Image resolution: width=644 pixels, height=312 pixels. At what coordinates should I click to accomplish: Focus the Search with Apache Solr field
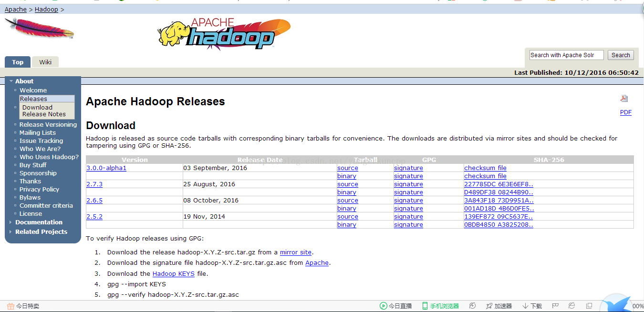[566, 55]
